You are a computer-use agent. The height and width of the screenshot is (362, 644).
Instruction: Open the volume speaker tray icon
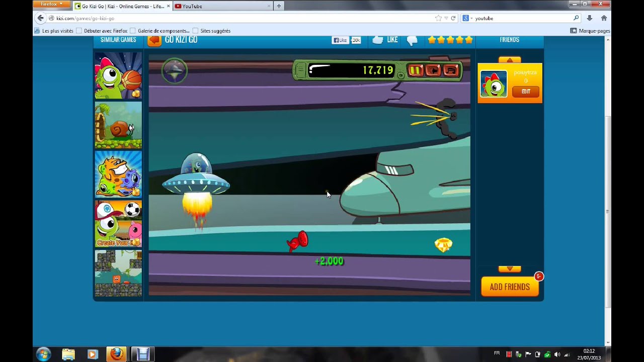557,354
